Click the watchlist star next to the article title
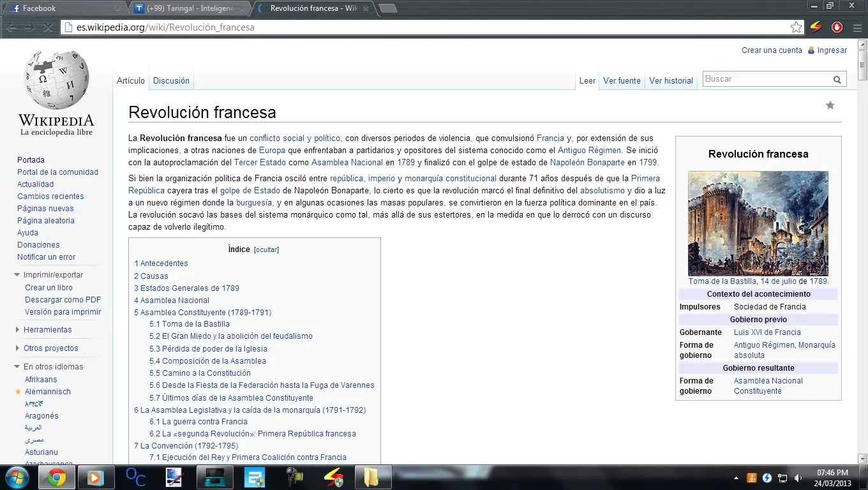This screenshot has height=490, width=868. click(830, 105)
